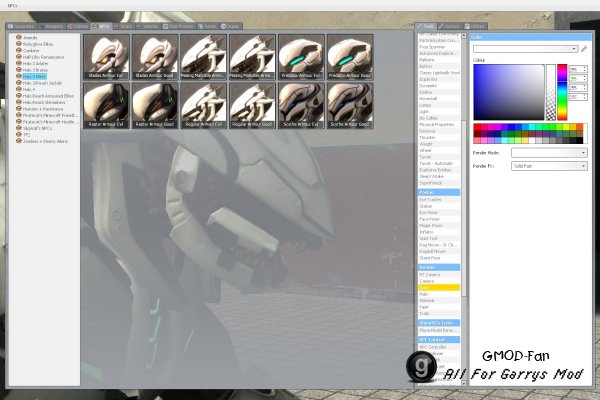Open the color preset dropdown

click(x=525, y=49)
